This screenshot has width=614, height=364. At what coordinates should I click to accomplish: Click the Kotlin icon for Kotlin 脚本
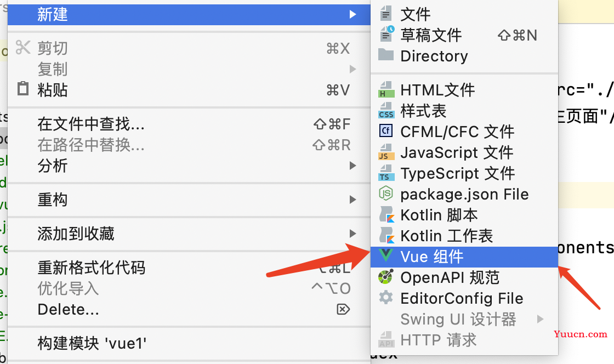click(x=386, y=214)
